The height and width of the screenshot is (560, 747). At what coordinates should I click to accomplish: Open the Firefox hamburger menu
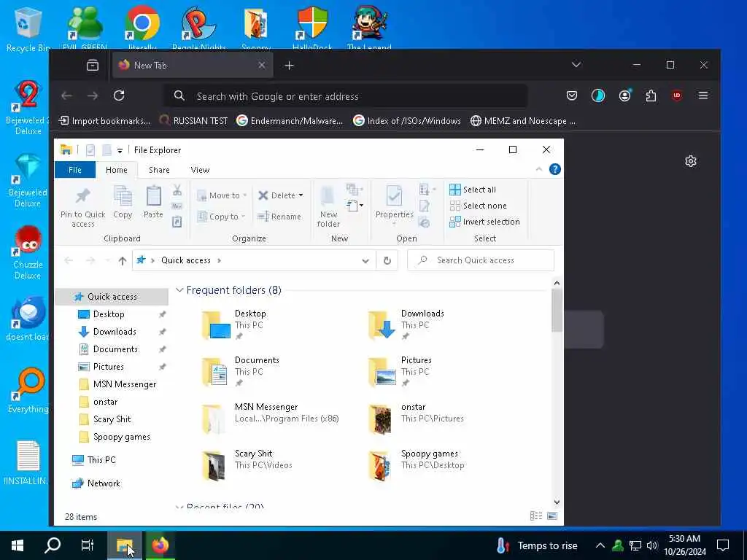point(703,96)
